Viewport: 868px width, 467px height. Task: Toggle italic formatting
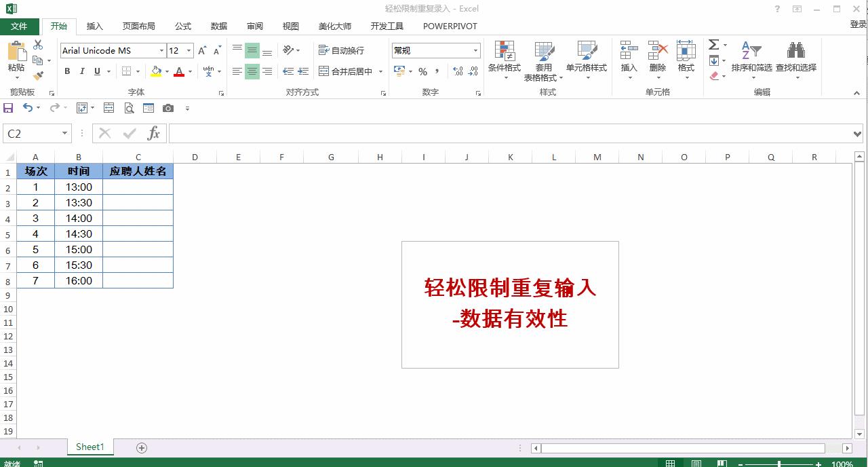click(82, 71)
